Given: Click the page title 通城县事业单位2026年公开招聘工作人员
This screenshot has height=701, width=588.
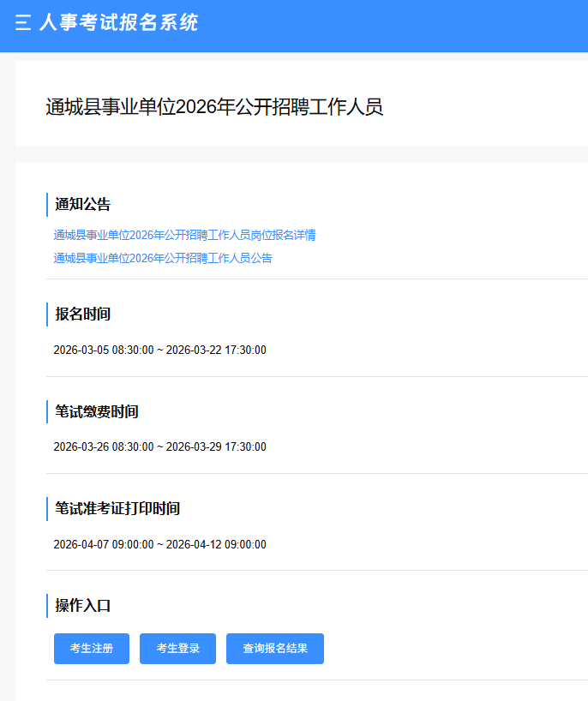Looking at the screenshot, I should click(x=213, y=107).
